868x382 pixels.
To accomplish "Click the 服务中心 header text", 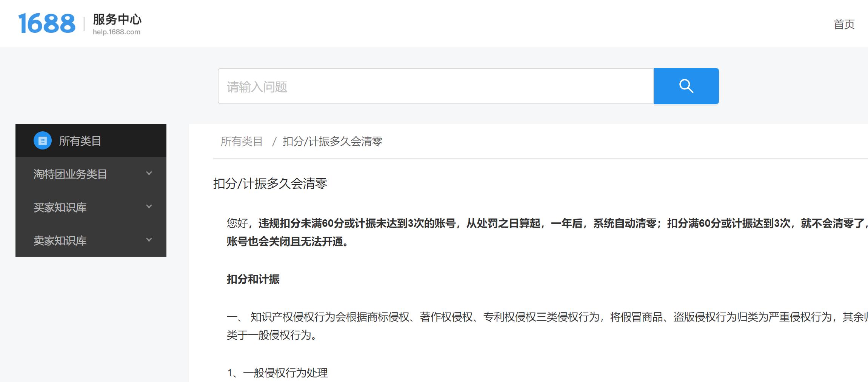I will (x=116, y=21).
